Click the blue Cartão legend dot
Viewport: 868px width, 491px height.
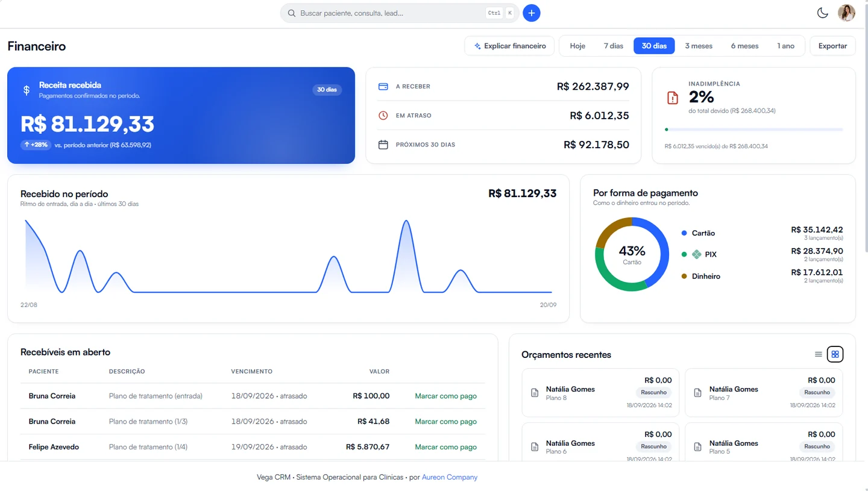(684, 233)
